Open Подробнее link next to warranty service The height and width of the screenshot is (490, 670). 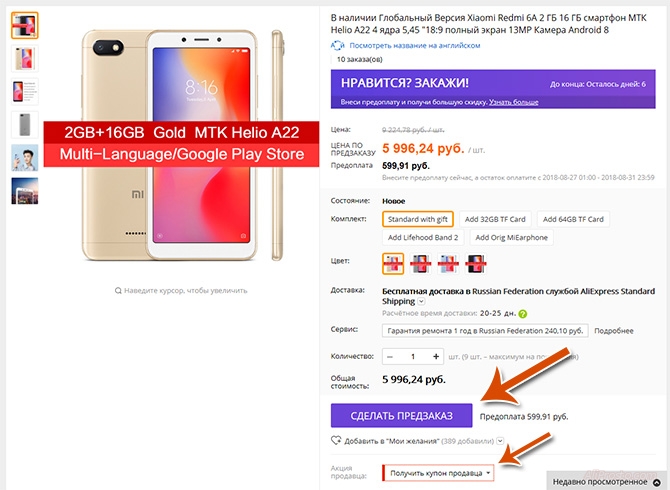tap(614, 331)
